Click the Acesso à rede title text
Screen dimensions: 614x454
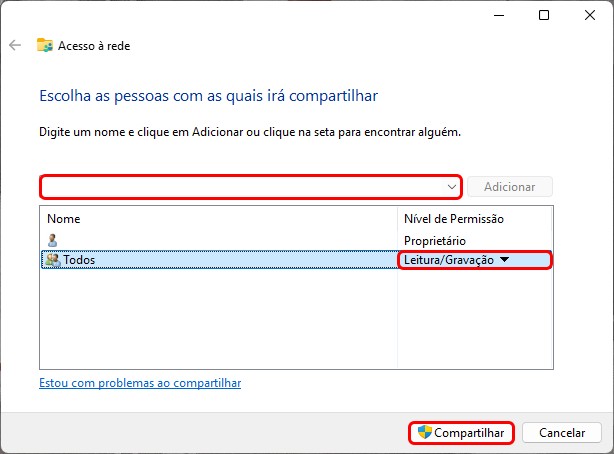point(94,45)
